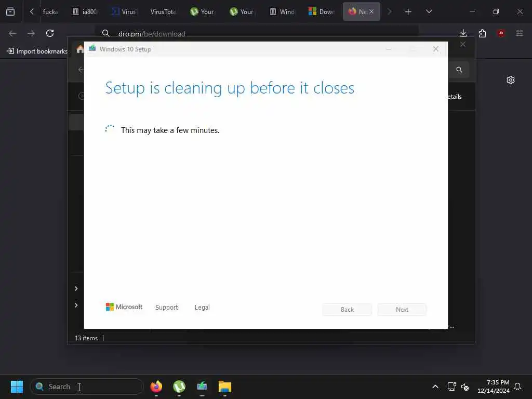Open Windows Setup taskbar icon
The width and height of the screenshot is (532, 399).
[x=202, y=387]
